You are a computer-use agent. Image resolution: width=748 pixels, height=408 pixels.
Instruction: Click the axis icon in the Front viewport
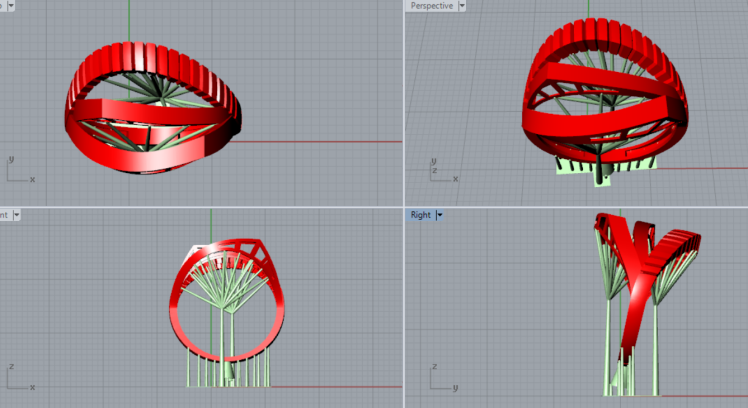click(18, 377)
